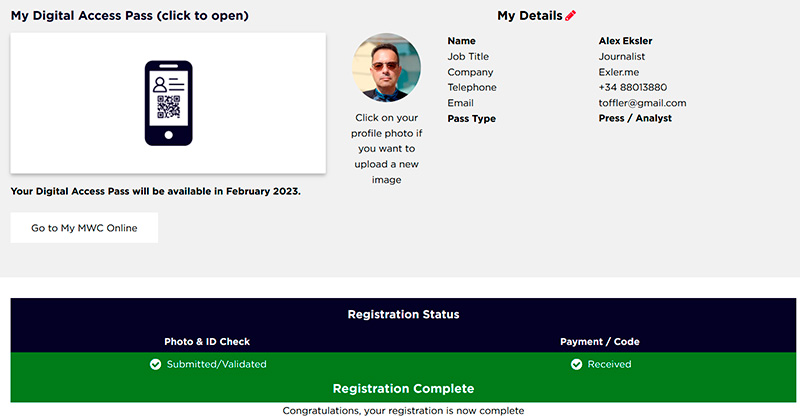Image resolution: width=800 pixels, height=419 pixels.
Task: Select the Payment / Code column label
Action: pyautogui.click(x=600, y=342)
